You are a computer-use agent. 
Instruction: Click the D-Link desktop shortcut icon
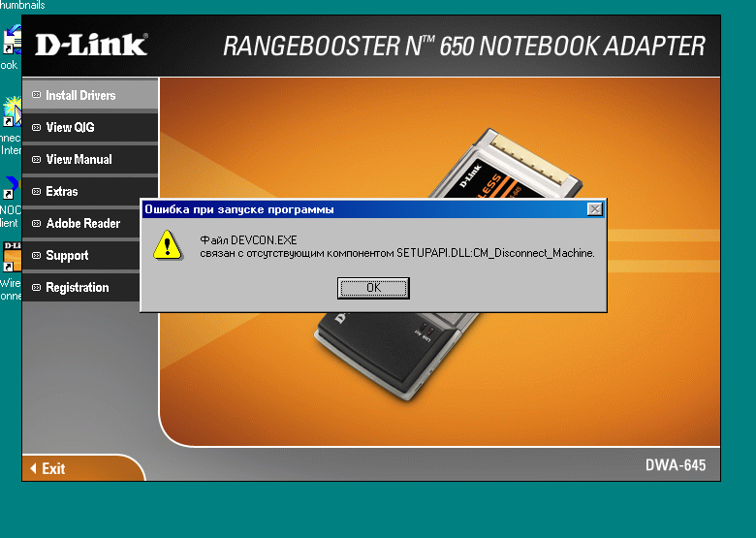coord(12,257)
